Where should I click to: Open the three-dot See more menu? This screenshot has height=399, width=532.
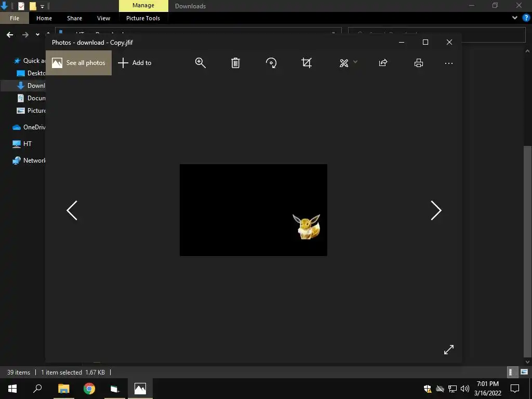click(x=448, y=63)
